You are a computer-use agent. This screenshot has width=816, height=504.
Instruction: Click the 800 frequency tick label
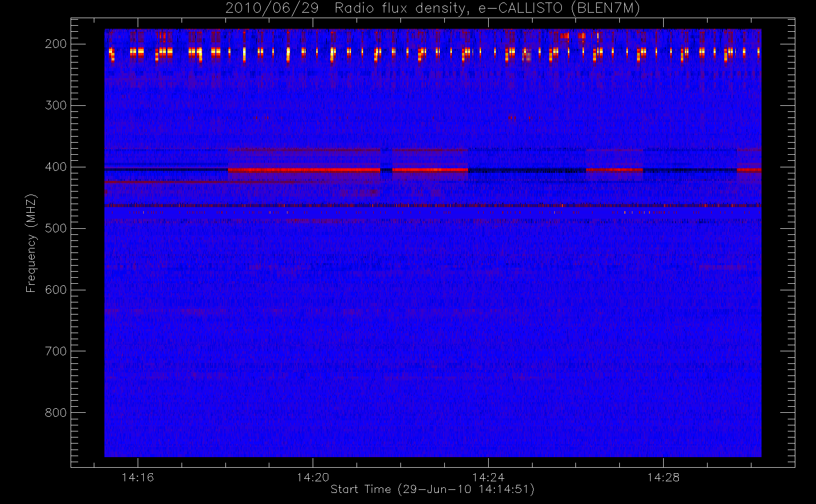(x=56, y=413)
